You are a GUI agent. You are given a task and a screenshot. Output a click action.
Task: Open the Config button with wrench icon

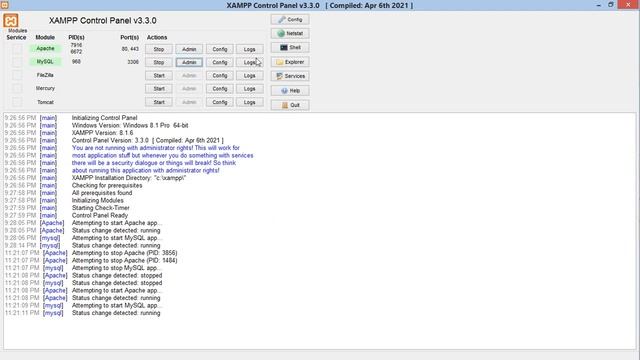click(290, 19)
